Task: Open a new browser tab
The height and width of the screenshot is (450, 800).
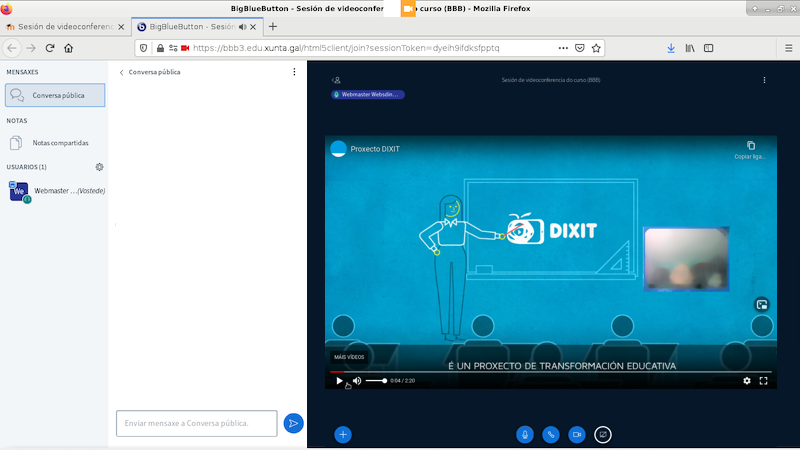Action: click(x=272, y=27)
